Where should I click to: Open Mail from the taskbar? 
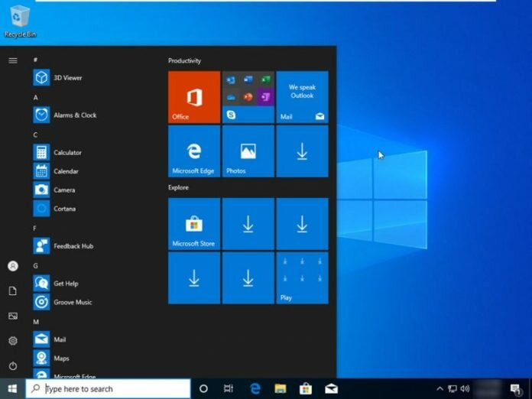[x=332, y=389]
